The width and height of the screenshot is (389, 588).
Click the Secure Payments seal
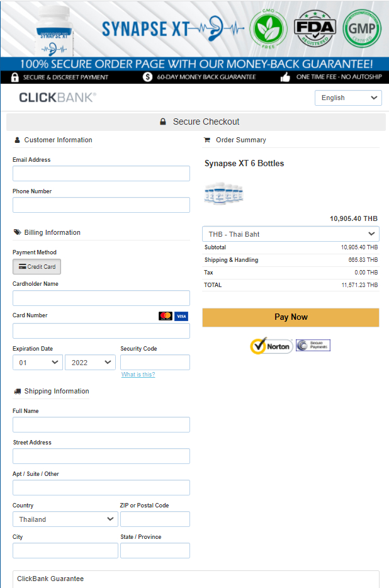313,345
